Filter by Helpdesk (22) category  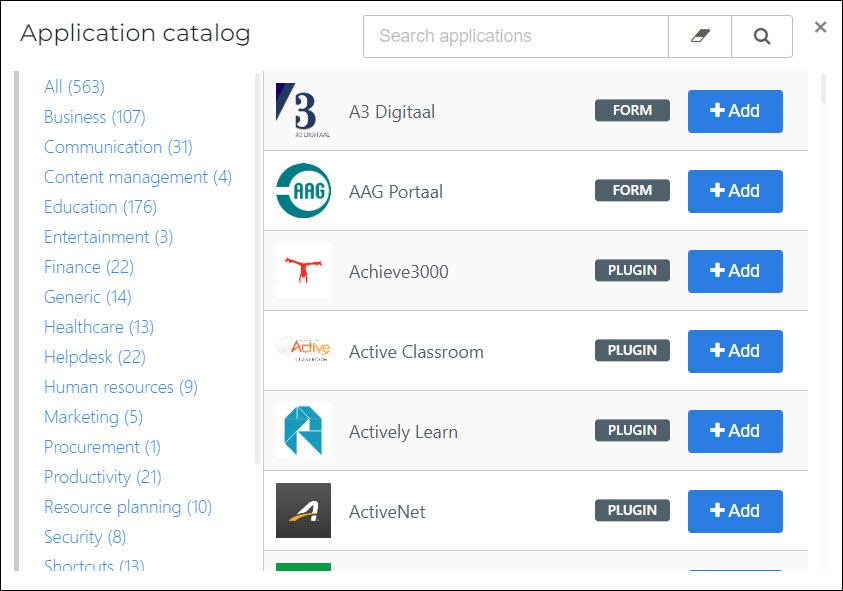pyautogui.click(x=95, y=357)
